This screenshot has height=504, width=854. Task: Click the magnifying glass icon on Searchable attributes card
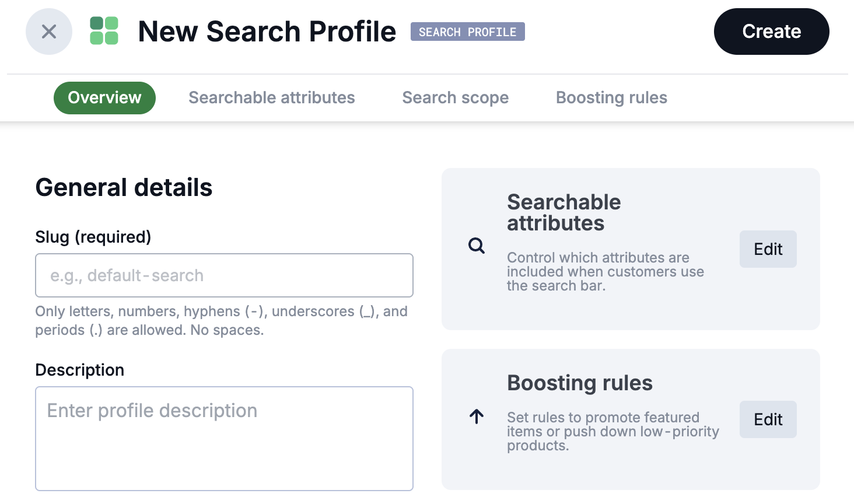pos(476,246)
